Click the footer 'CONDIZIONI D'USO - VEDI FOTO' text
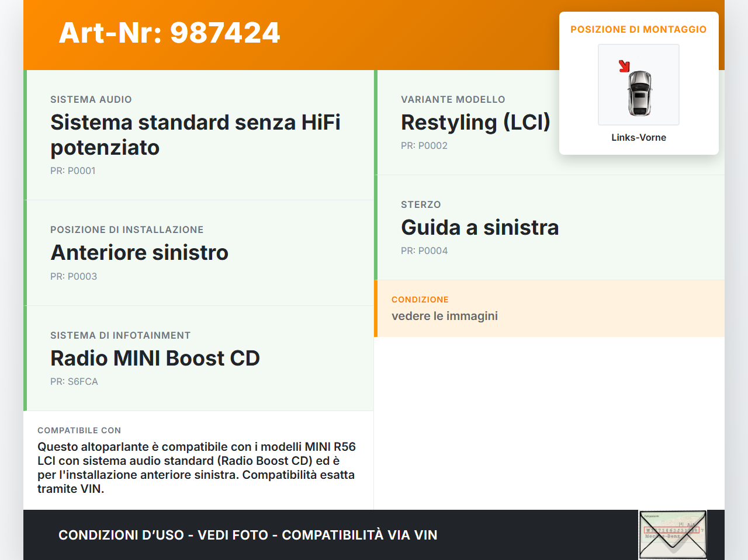The width and height of the screenshot is (748, 560). (x=248, y=535)
